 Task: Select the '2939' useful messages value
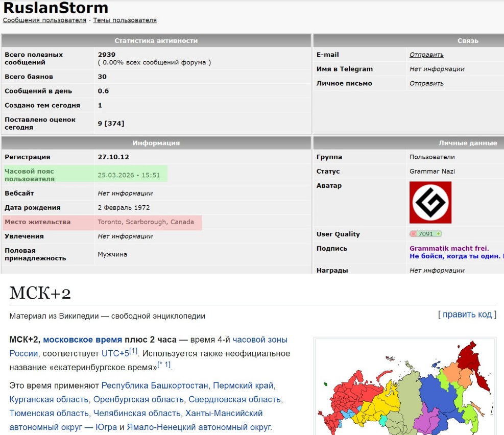click(x=107, y=55)
